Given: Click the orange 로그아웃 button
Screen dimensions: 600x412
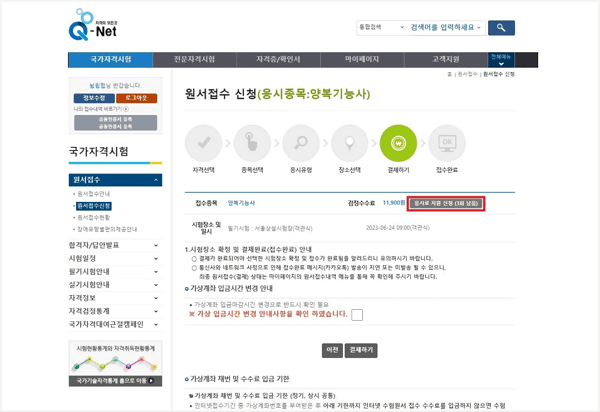Looking at the screenshot, I should coord(137,98).
